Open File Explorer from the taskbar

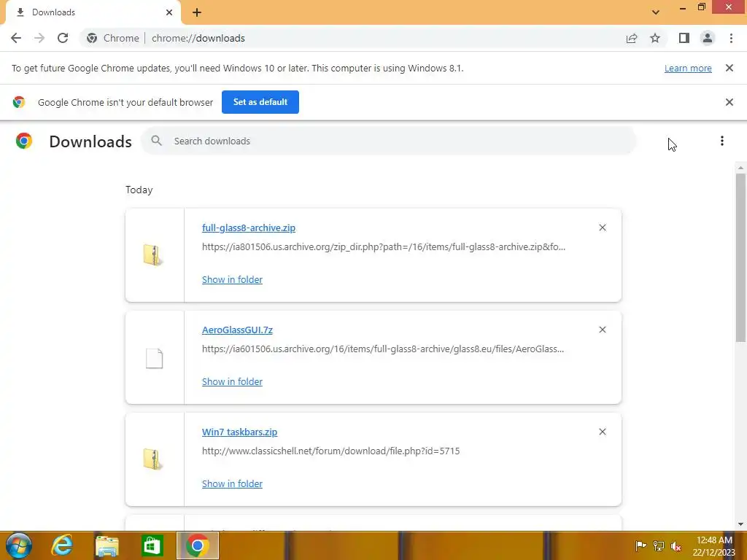(x=107, y=545)
